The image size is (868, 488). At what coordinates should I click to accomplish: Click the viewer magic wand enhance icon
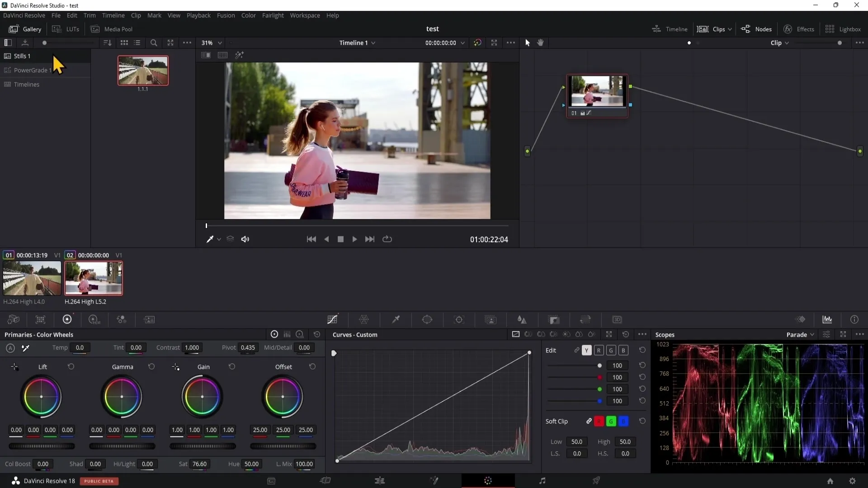239,55
